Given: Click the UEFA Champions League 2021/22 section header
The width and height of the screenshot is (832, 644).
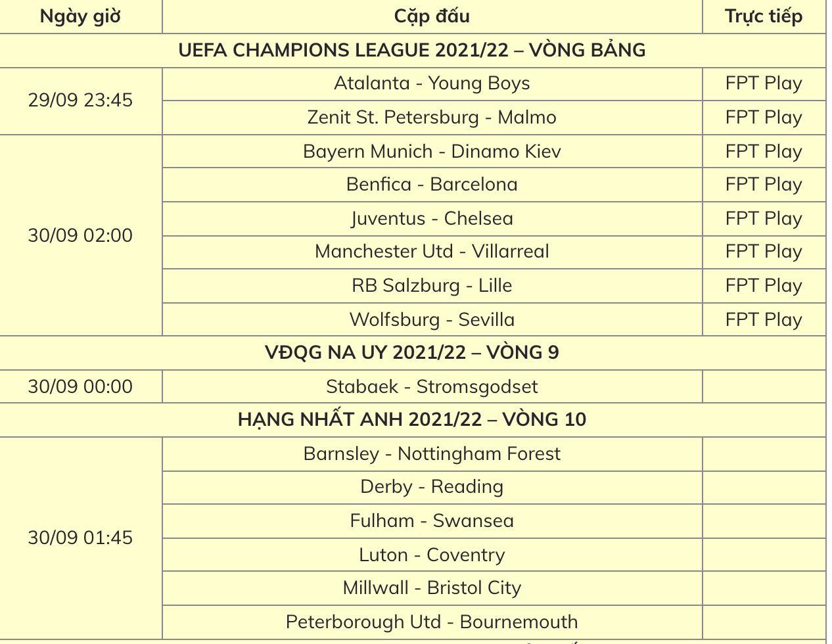Looking at the screenshot, I should point(412,51).
